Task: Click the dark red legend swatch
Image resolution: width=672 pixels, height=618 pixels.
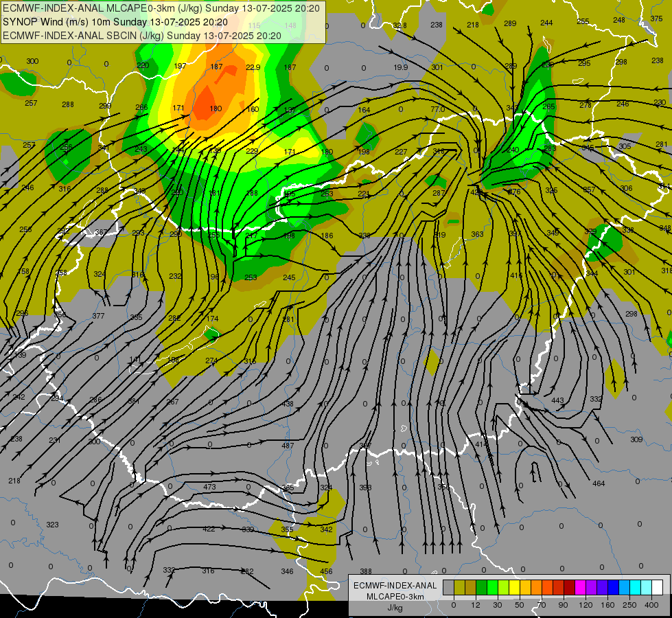Action: (x=569, y=587)
